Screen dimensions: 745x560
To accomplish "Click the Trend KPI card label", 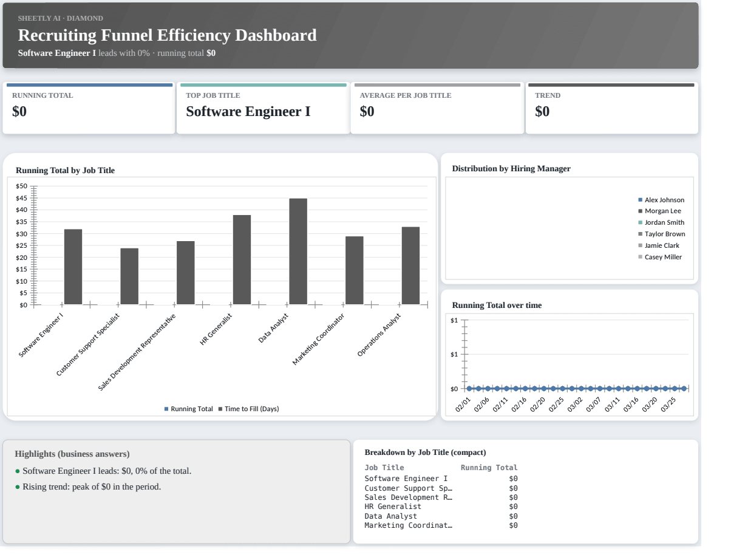I will (x=548, y=95).
